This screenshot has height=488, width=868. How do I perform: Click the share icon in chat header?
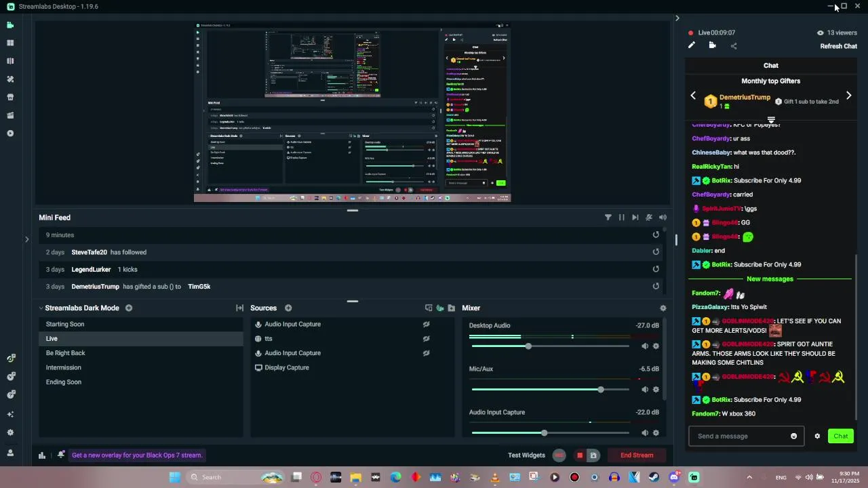734,46
